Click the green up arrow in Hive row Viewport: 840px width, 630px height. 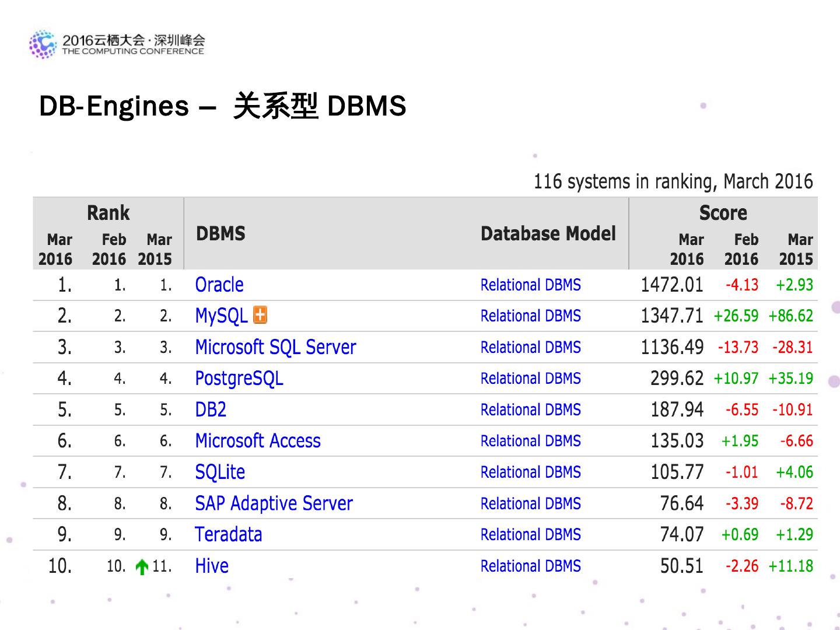point(142,566)
